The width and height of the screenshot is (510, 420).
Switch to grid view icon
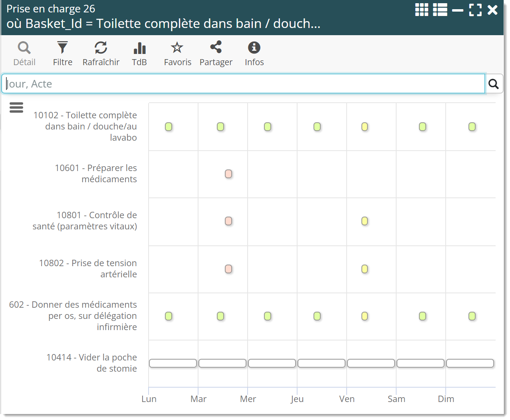click(x=421, y=10)
